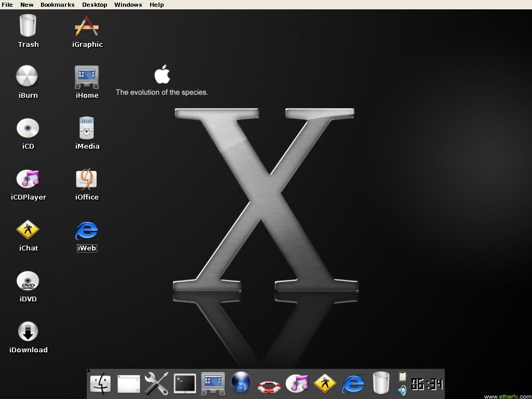Open the Help menu

click(157, 5)
